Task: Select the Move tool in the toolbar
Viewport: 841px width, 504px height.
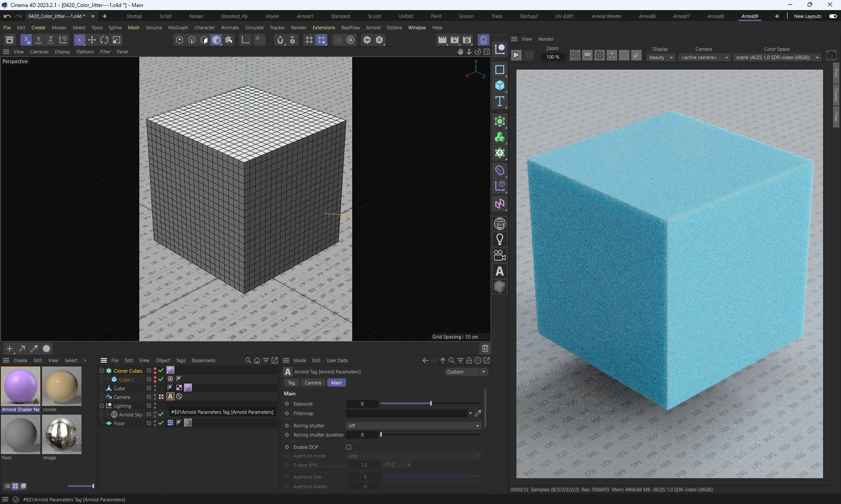Action: [x=92, y=40]
